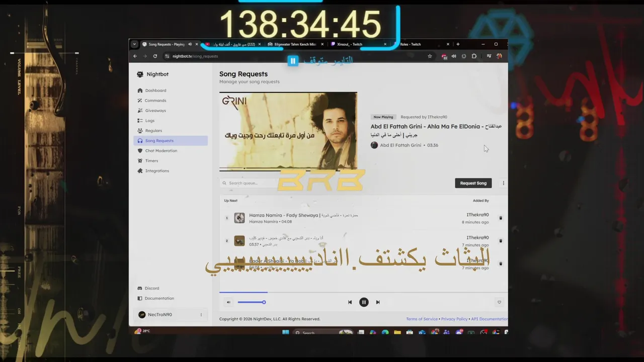
Task: Open NecTroN90 account options menu
Action: [201, 315]
